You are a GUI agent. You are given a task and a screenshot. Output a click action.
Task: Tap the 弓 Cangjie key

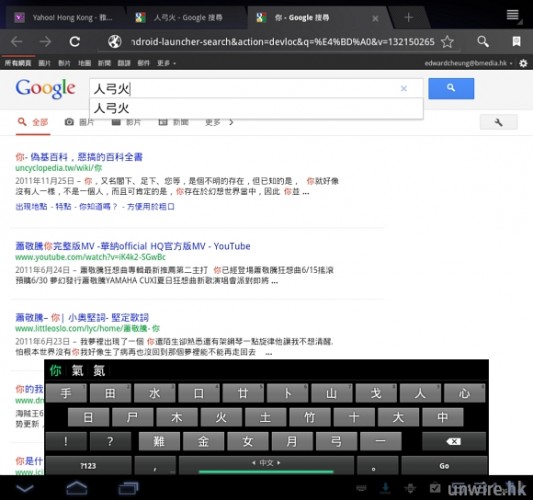click(x=336, y=441)
